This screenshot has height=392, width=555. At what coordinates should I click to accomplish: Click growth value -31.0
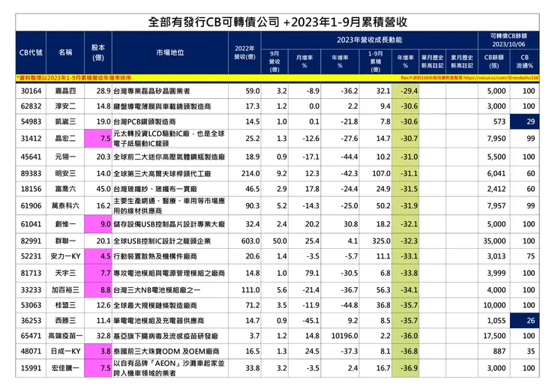pos(409,157)
